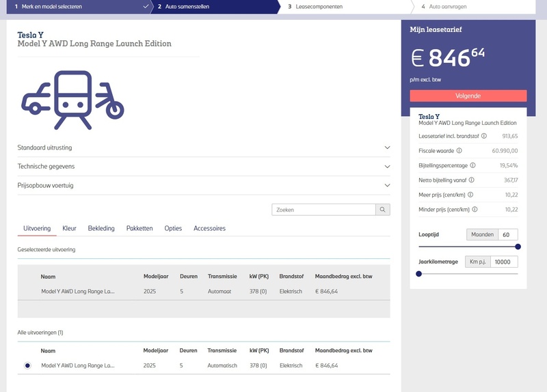Go to step 4 Auto aanvragen
This screenshot has width=547, height=392.
[x=475, y=7]
